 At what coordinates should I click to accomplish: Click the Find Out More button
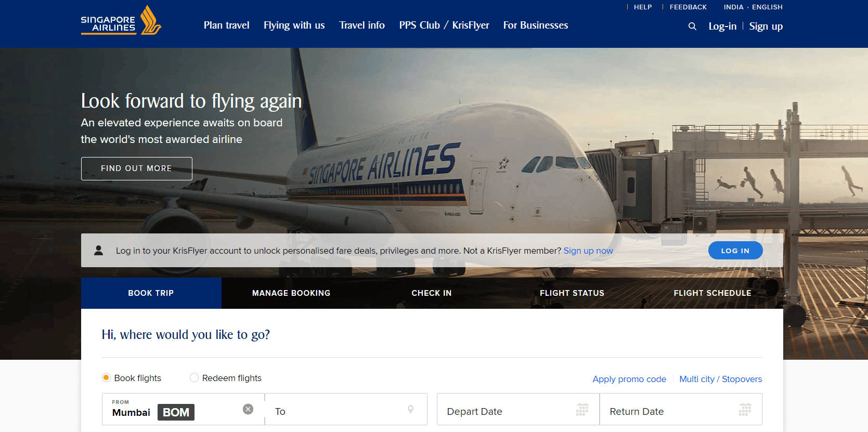[x=137, y=168]
